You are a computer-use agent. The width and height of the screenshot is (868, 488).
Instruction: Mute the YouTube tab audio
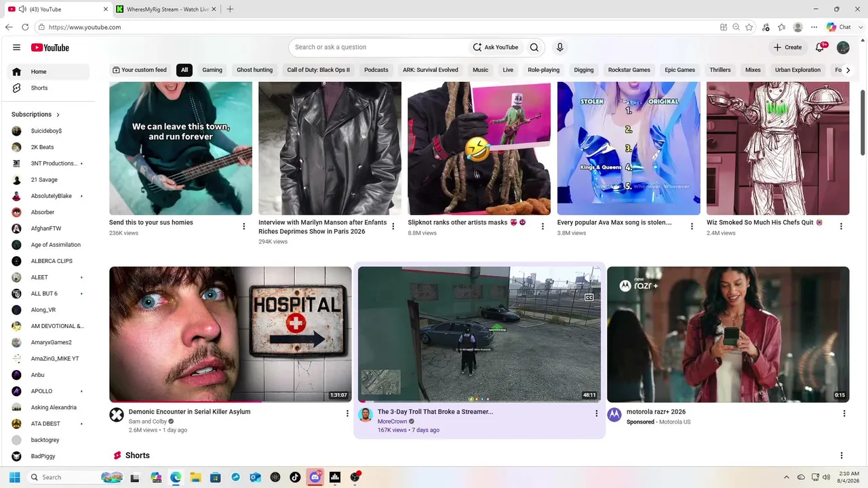pos(22,9)
